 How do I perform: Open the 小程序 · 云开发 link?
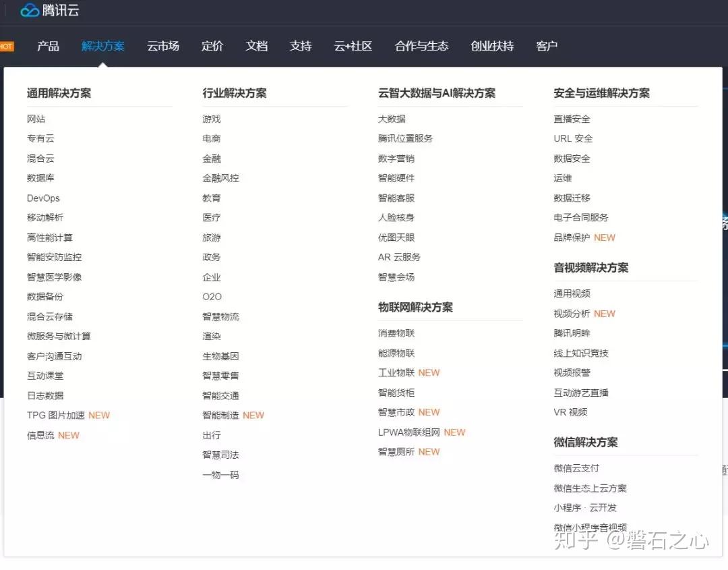coord(585,508)
